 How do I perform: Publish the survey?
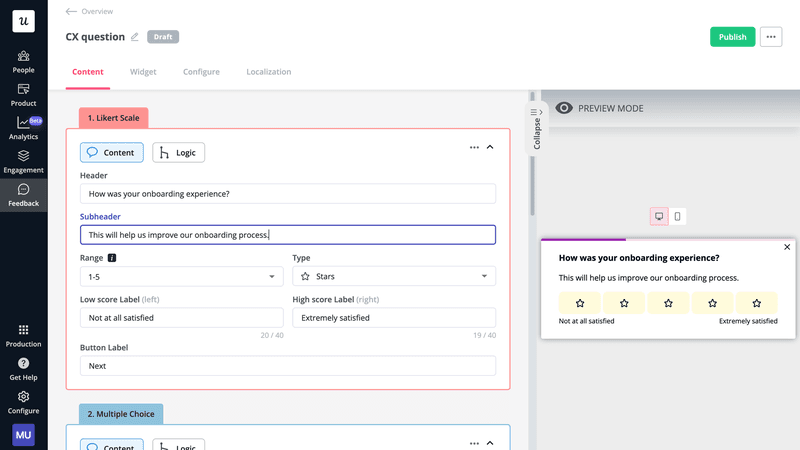pyautogui.click(x=732, y=37)
